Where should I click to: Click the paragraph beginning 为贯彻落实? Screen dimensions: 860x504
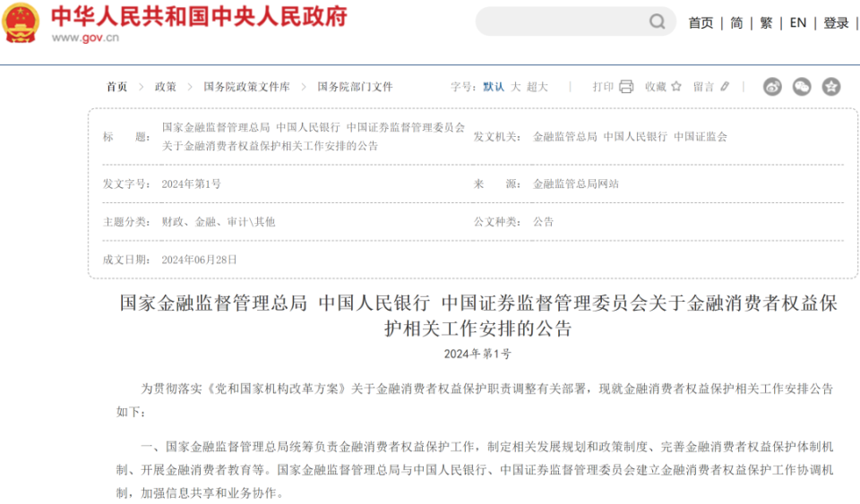click(x=475, y=400)
